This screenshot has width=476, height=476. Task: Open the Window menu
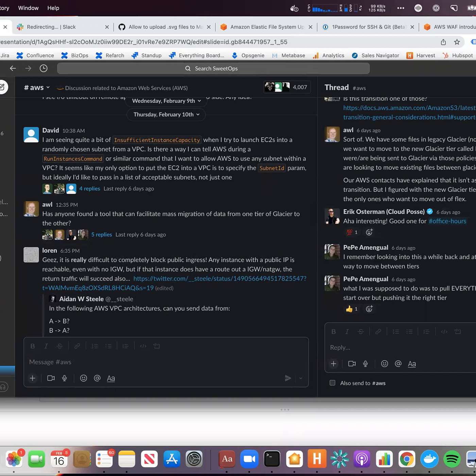(x=28, y=8)
